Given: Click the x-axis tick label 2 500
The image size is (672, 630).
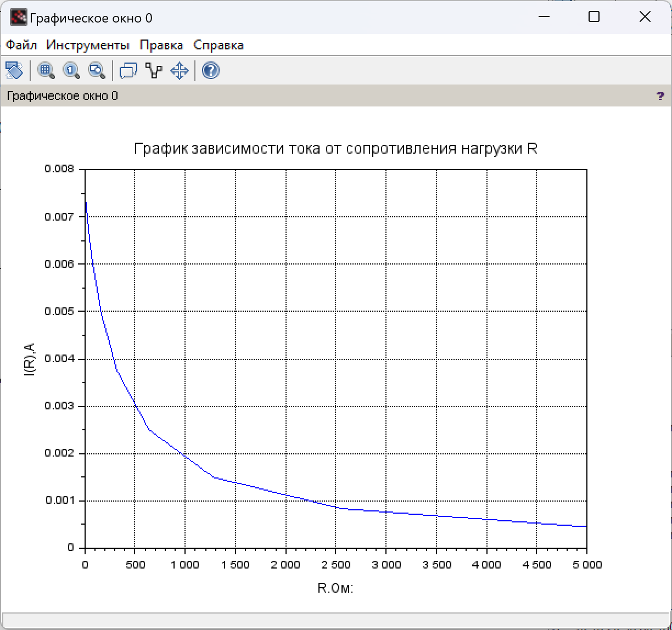Looking at the screenshot, I should (x=336, y=565).
